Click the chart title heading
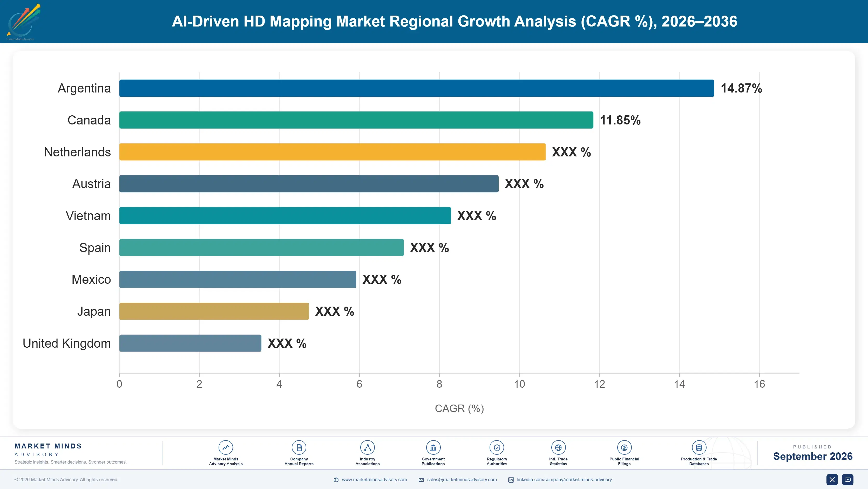Viewport: 868px width, 489px height. click(455, 21)
